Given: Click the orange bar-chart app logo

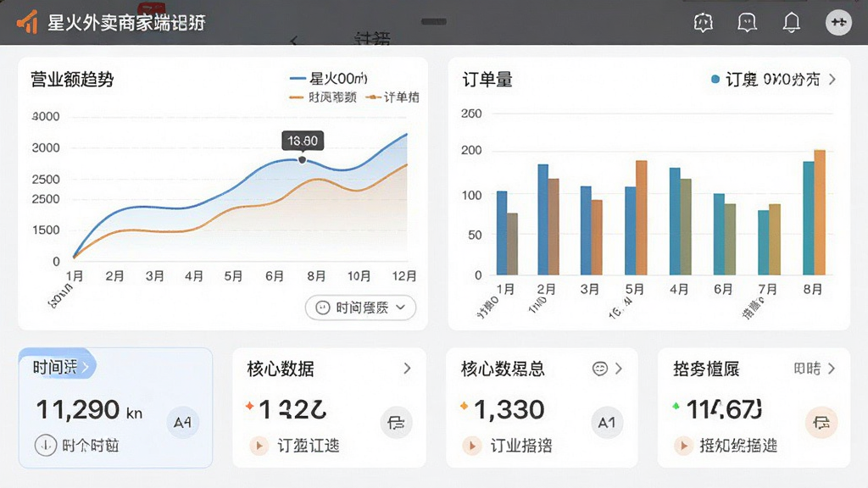Looking at the screenshot, I should coord(27,23).
